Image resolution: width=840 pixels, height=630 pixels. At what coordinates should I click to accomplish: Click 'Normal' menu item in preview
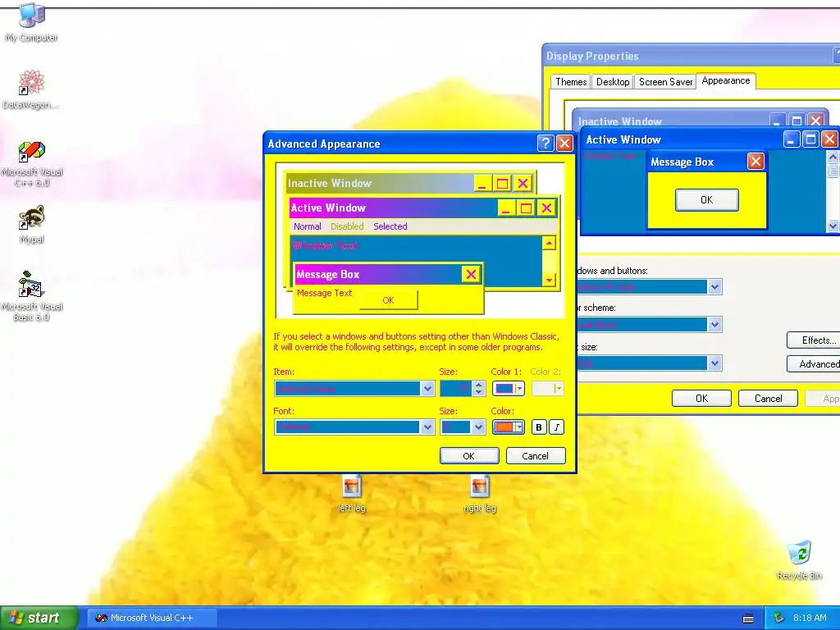pyautogui.click(x=308, y=226)
